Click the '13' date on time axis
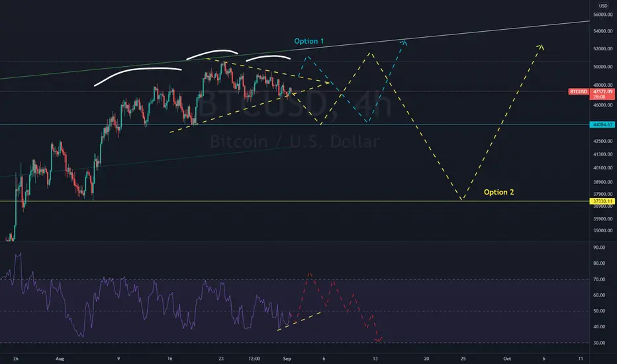Image resolution: width=617 pixels, height=364 pixels. click(x=375, y=359)
